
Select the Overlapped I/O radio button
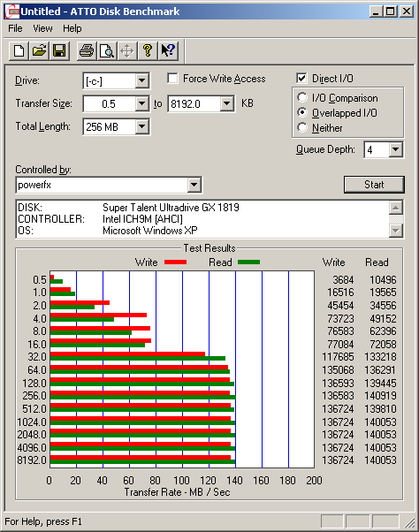[302, 112]
